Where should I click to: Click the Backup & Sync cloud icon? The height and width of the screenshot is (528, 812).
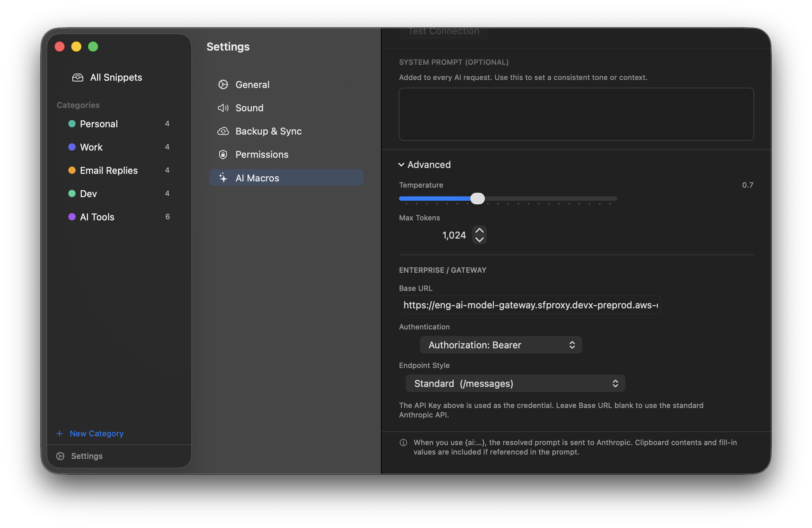[223, 131]
